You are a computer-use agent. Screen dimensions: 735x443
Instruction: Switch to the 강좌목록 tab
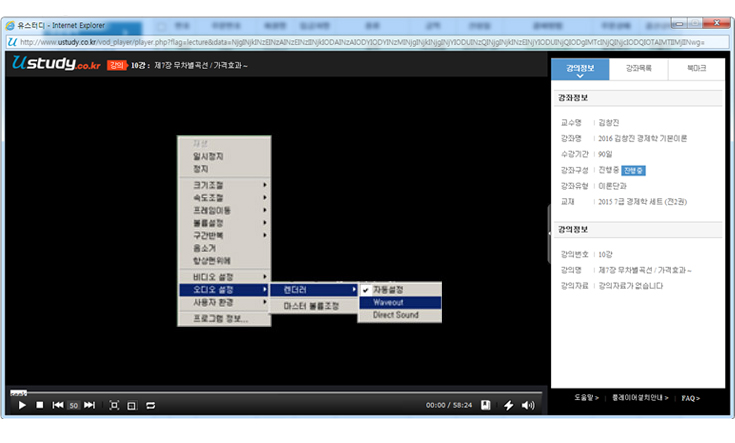637,69
